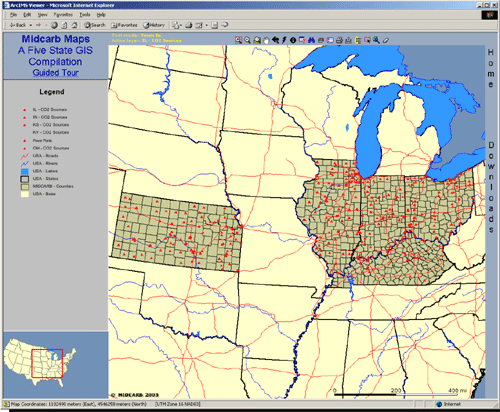500x412 pixels.
Task: Zoom to full extent icon
Action: [257, 40]
